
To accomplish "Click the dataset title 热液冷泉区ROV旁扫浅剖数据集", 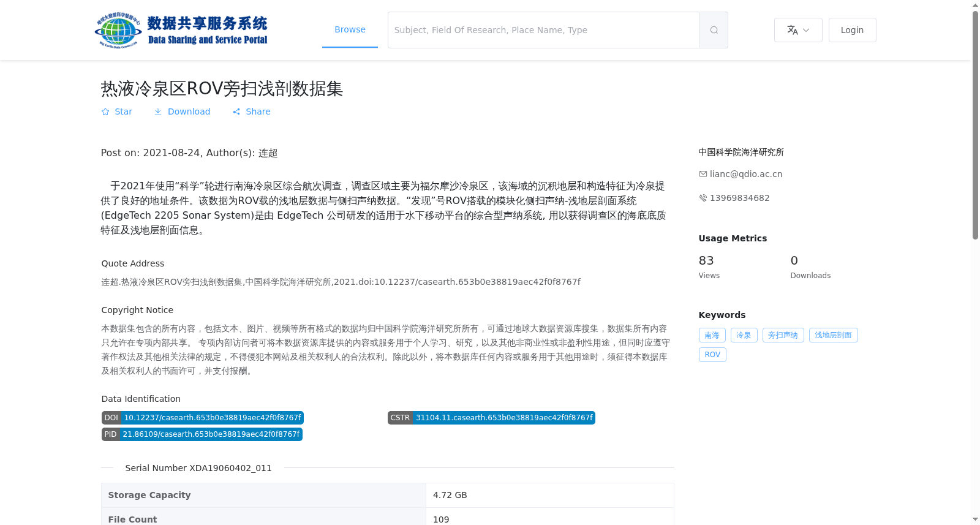I will 222,89.
